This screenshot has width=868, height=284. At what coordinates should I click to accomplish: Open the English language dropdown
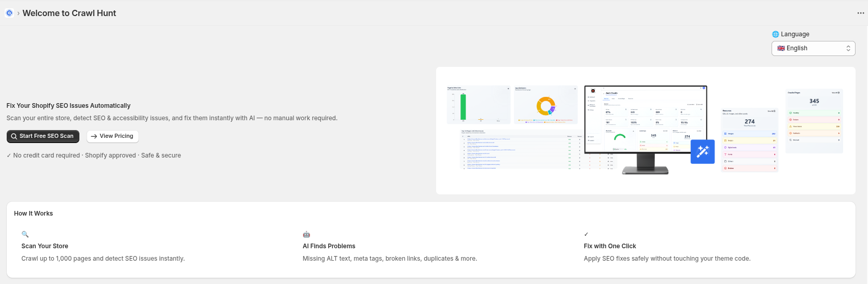click(813, 48)
